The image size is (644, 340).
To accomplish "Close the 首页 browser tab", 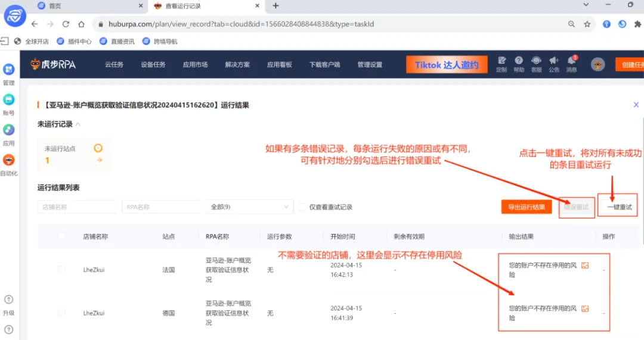I will coord(141,6).
